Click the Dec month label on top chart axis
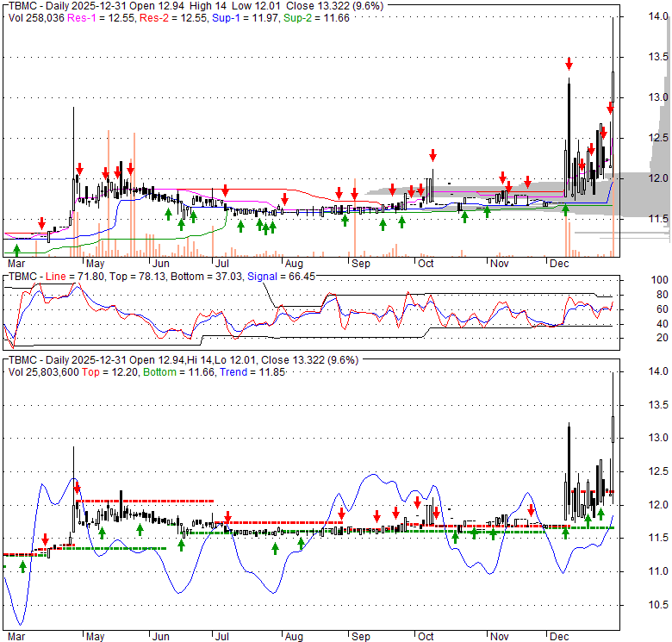 pos(557,262)
